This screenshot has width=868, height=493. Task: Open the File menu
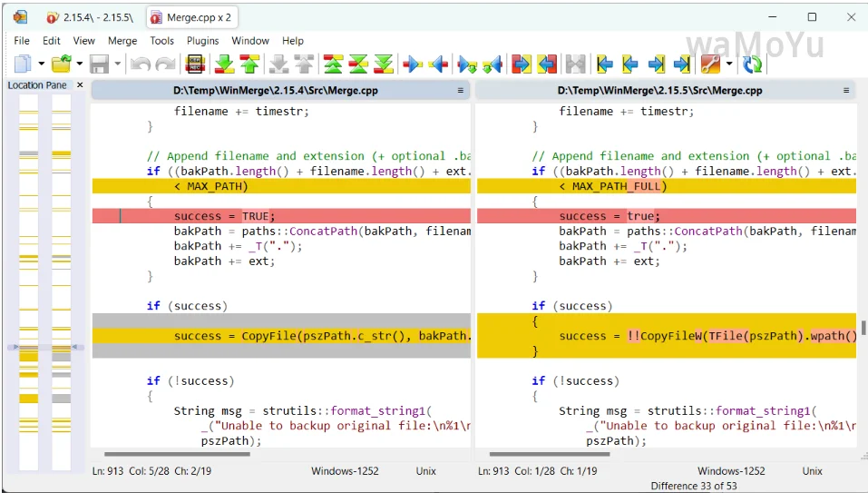(x=22, y=41)
